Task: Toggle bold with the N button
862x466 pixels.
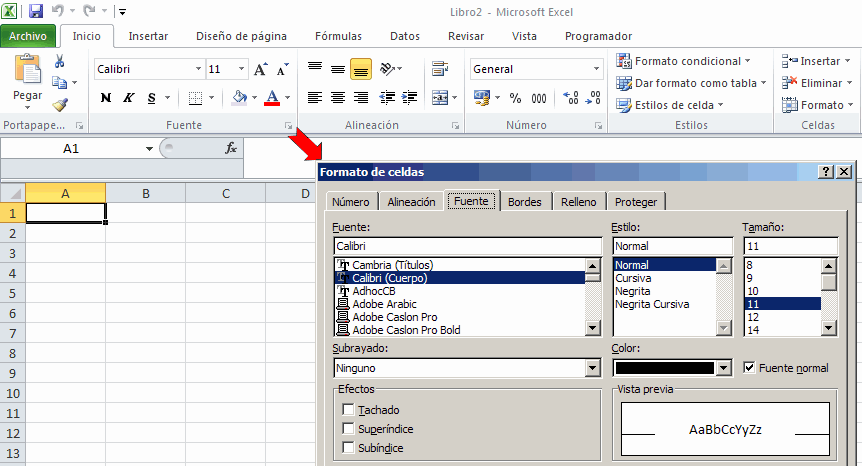Action: pyautogui.click(x=106, y=98)
